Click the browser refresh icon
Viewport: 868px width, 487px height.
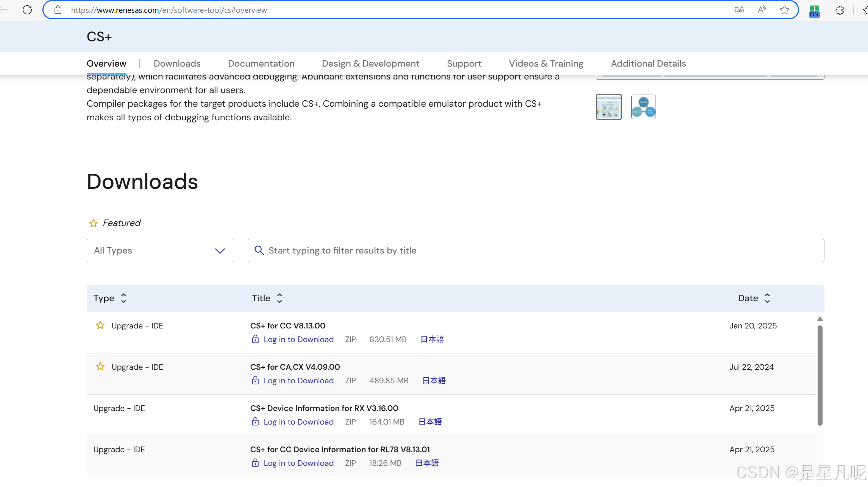pos(27,10)
